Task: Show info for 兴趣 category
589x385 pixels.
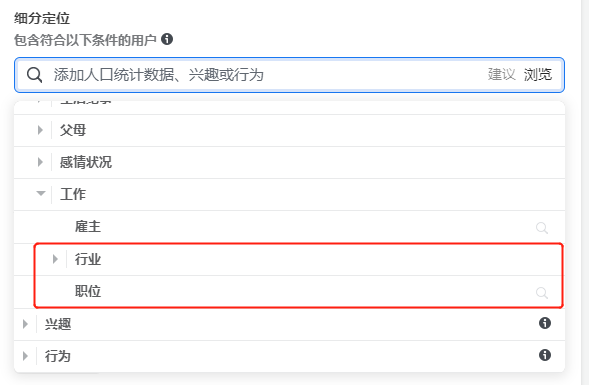Action: pyautogui.click(x=545, y=323)
